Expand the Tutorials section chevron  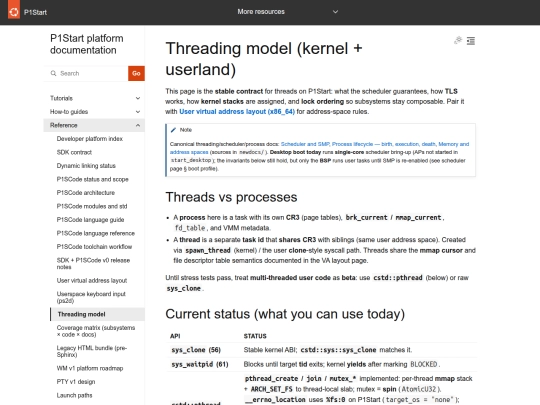138,98
